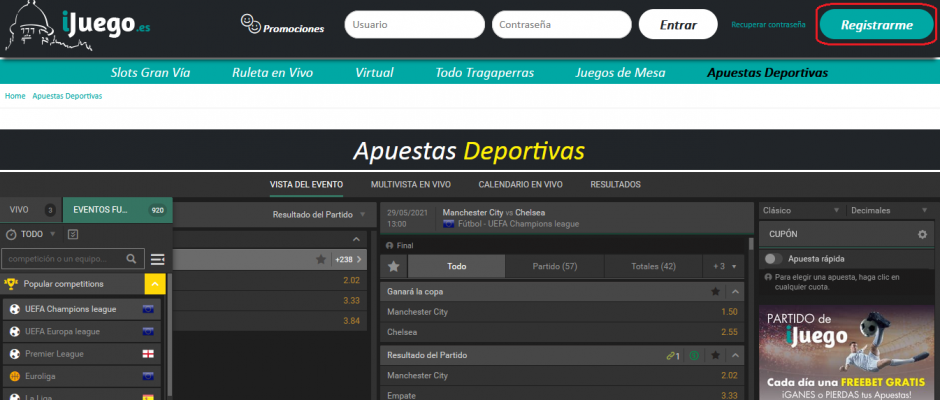Click the checklist icon next to TODO filter
This screenshot has width=940, height=400.
(x=74, y=234)
